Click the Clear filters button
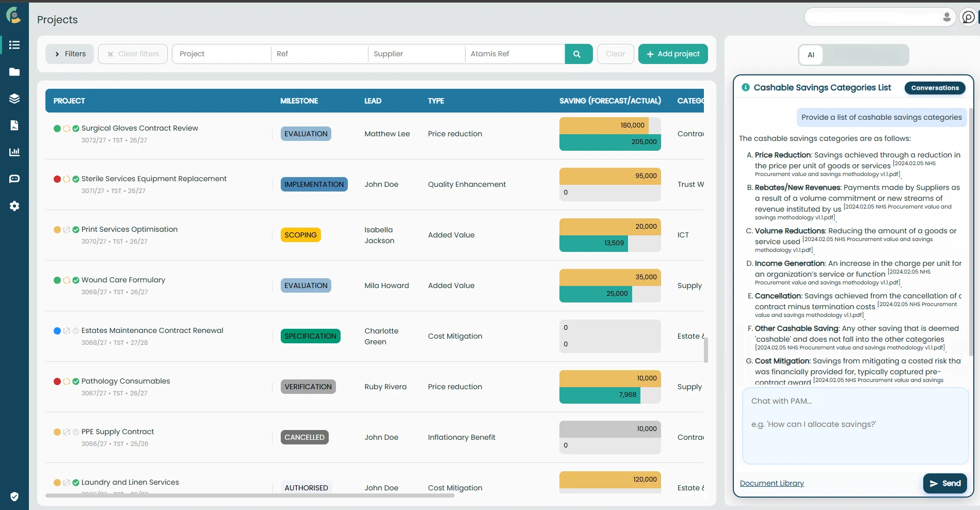Viewport: 980px width, 510px height. click(x=133, y=54)
